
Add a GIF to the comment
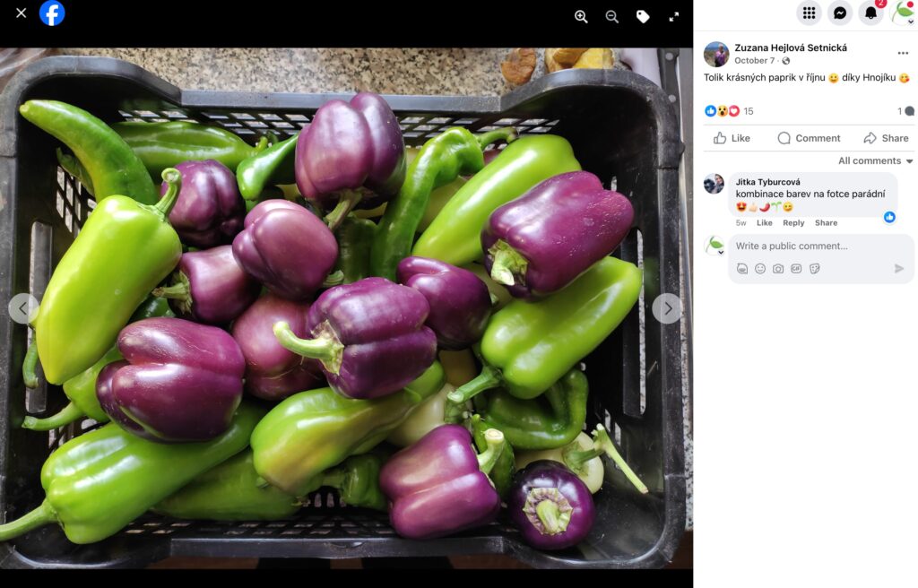796,269
